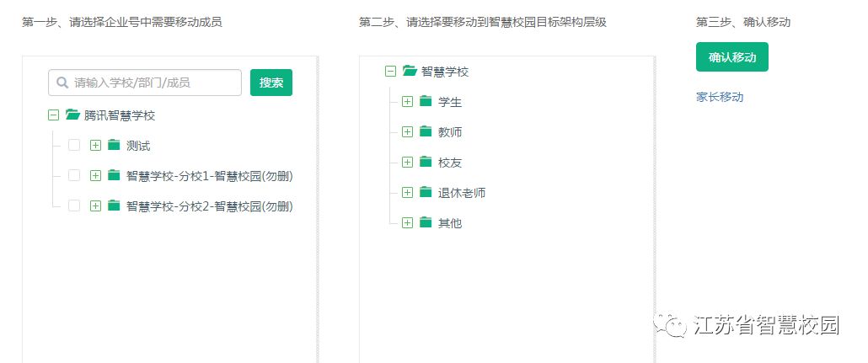Expand 智慧学校-分校2-智慧校园(勿删) node
This screenshot has width=868, height=363.
tap(95, 206)
